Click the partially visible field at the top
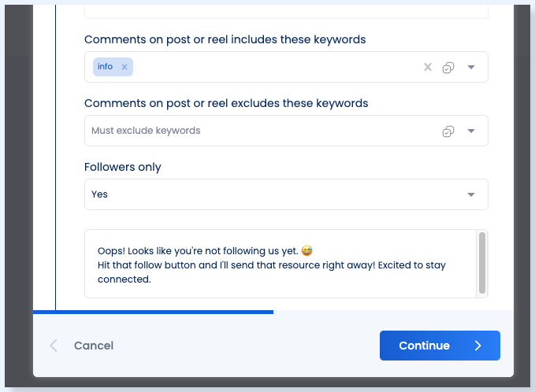535x392 pixels. (x=286, y=12)
